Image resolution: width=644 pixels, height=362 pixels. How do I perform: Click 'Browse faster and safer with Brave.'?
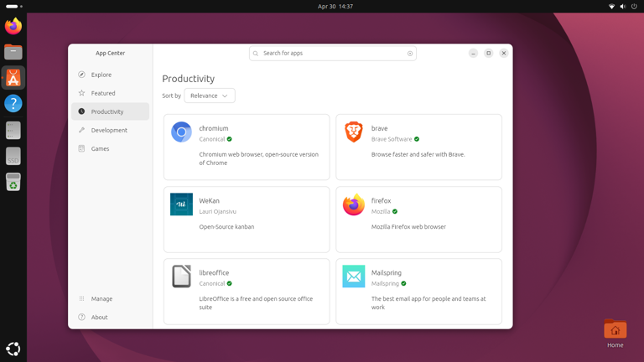tap(418, 155)
